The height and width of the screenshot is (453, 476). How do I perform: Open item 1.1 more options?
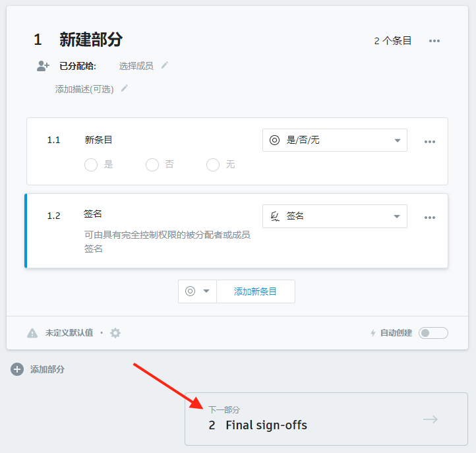[430, 142]
